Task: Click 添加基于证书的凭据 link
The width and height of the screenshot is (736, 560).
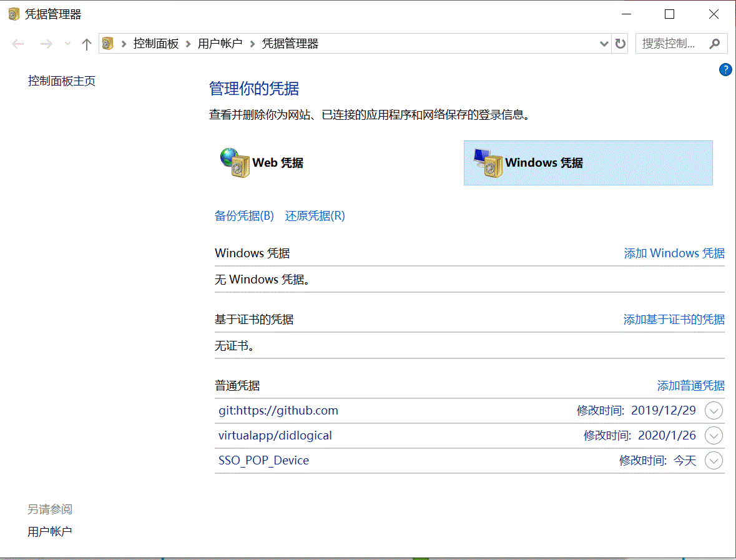Action: tap(674, 320)
